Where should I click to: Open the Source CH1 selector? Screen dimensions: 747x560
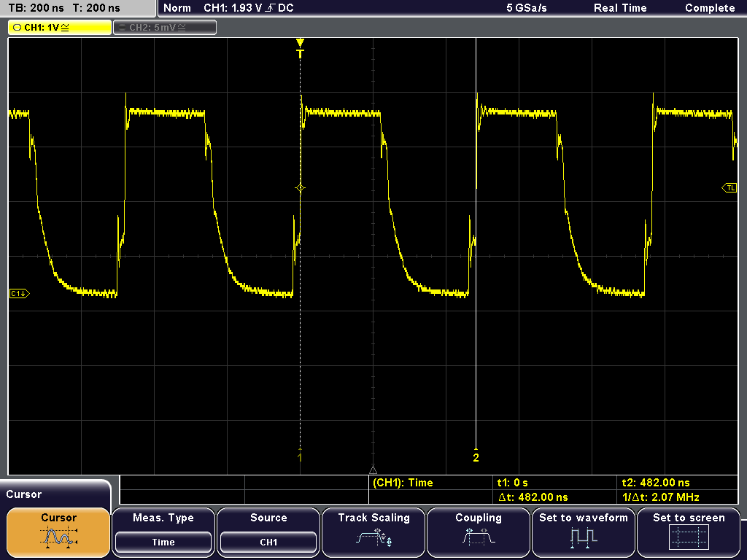(268, 542)
